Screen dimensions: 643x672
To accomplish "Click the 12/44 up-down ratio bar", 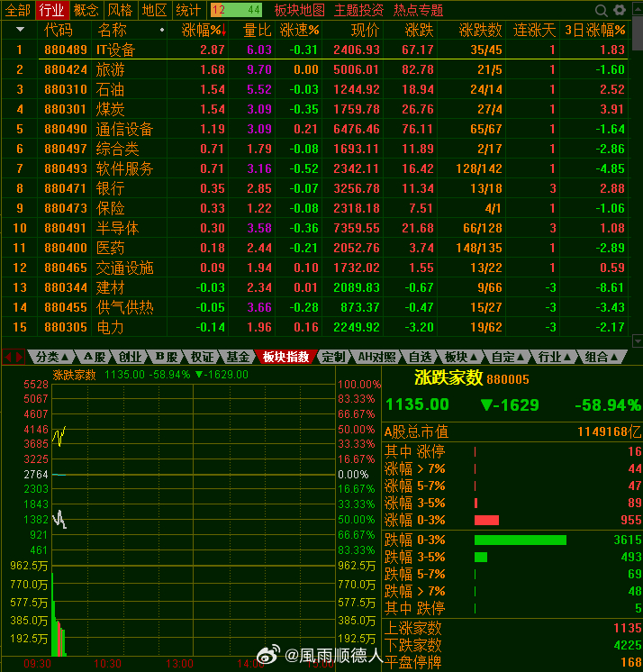I will pos(236,10).
